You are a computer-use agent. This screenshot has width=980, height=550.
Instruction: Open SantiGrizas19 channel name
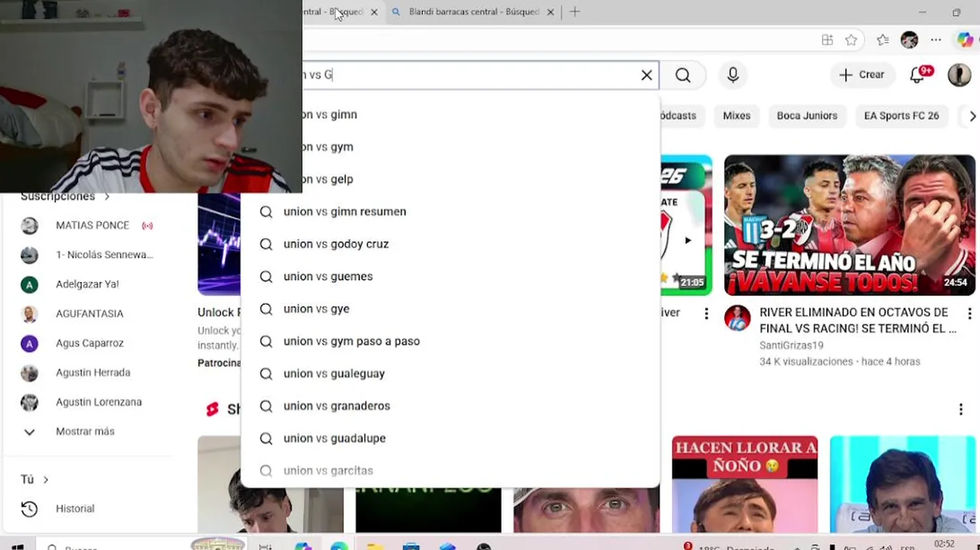click(x=791, y=345)
